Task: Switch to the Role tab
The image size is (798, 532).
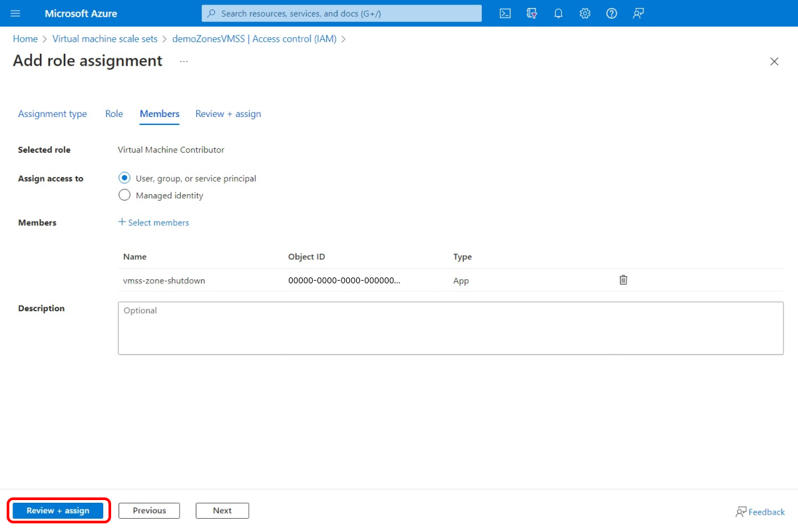Action: point(114,114)
